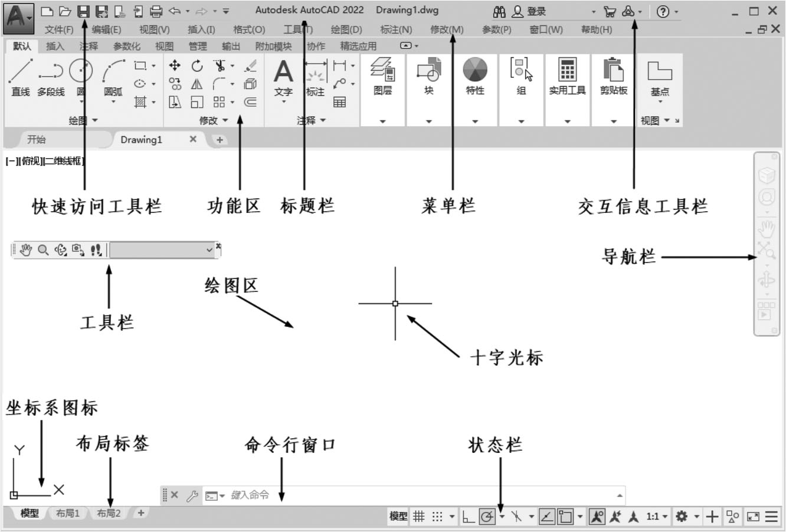This screenshot has width=786, height=532.
Task: Open the customize quick access toolbar dropdown
Action: (227, 11)
